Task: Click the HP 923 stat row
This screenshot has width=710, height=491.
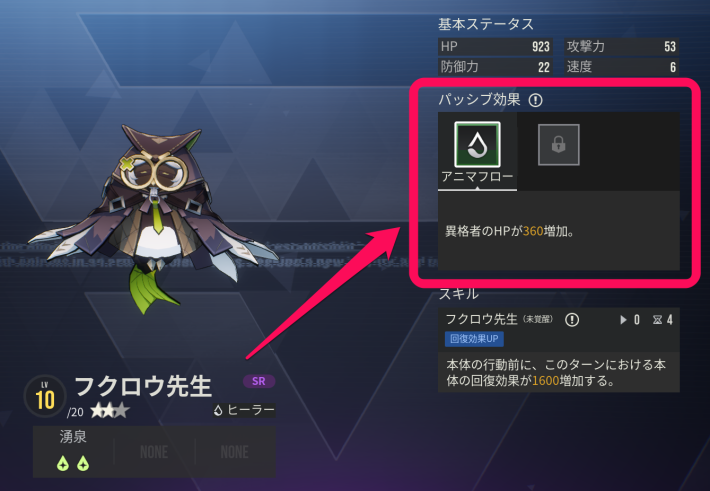Action: [x=495, y=46]
